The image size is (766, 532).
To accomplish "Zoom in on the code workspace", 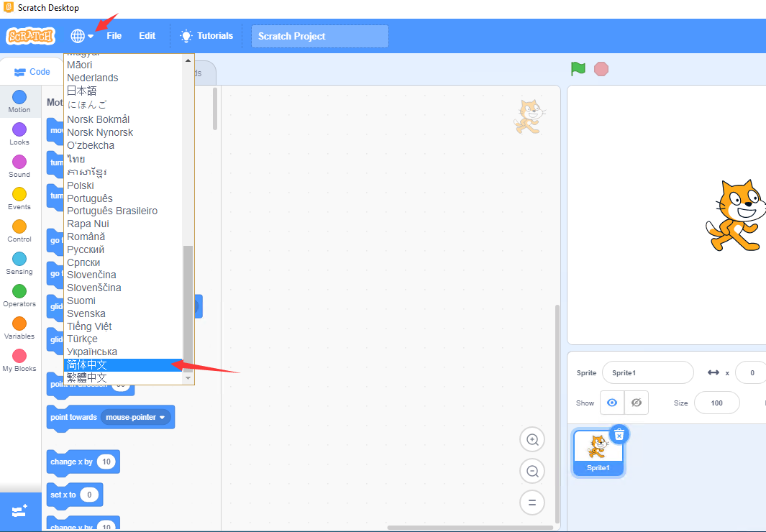I will [532, 439].
